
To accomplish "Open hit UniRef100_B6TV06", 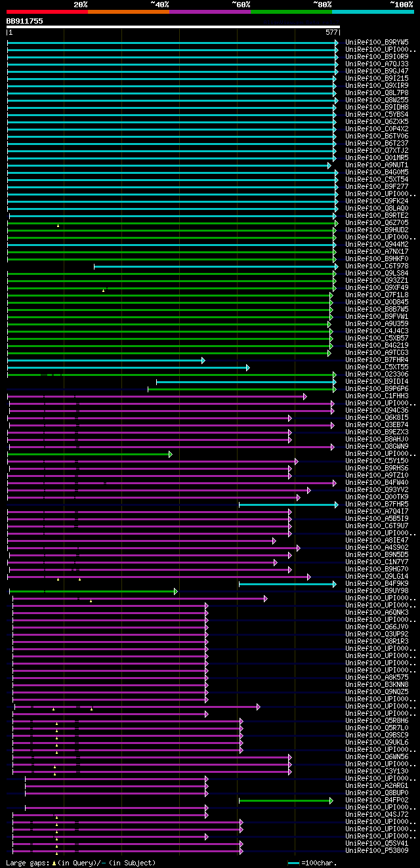I will (377, 136).
